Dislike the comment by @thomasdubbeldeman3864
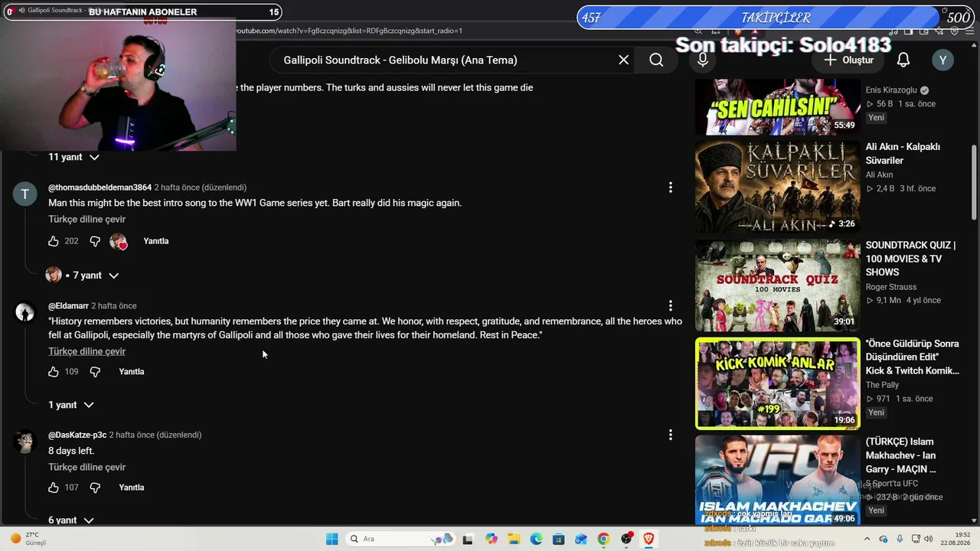The image size is (980, 551). (95, 241)
